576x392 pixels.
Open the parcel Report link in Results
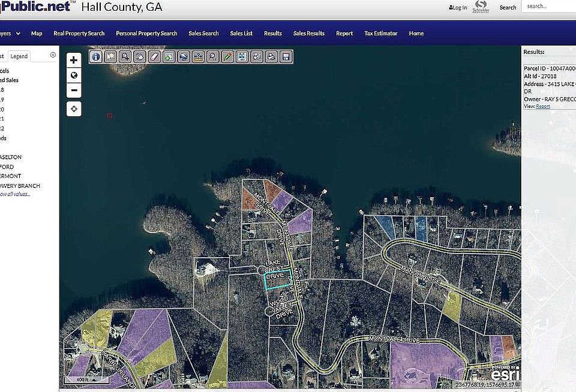coord(543,107)
